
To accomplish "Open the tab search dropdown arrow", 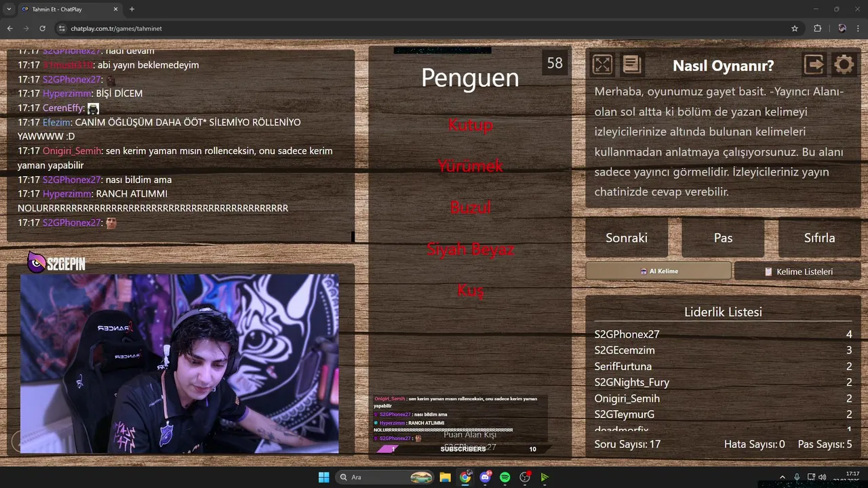I will pos(8,9).
